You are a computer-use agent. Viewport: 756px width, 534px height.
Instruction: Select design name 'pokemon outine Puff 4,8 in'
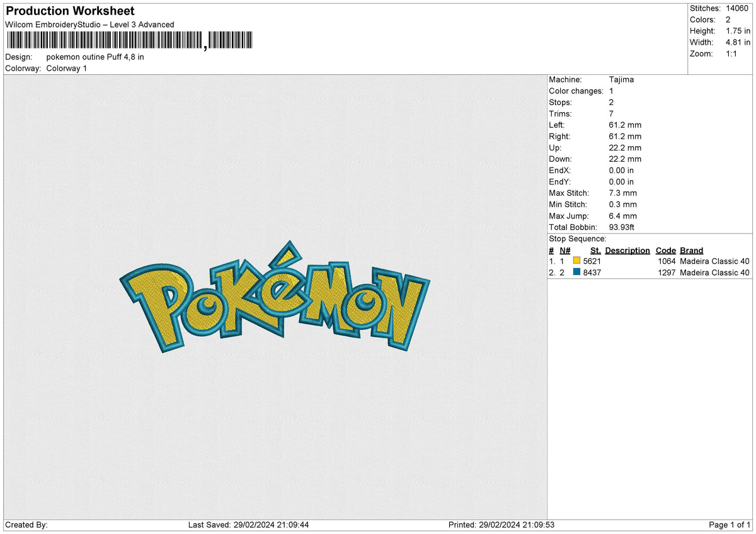coord(95,57)
